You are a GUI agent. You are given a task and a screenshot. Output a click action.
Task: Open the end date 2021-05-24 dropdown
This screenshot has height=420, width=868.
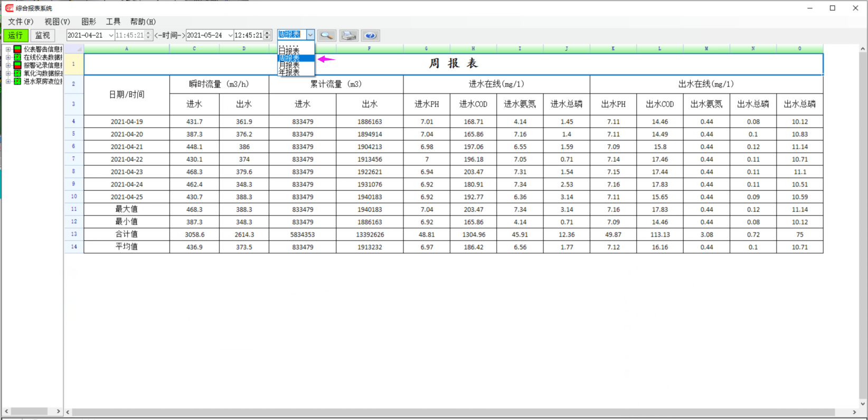pos(230,35)
